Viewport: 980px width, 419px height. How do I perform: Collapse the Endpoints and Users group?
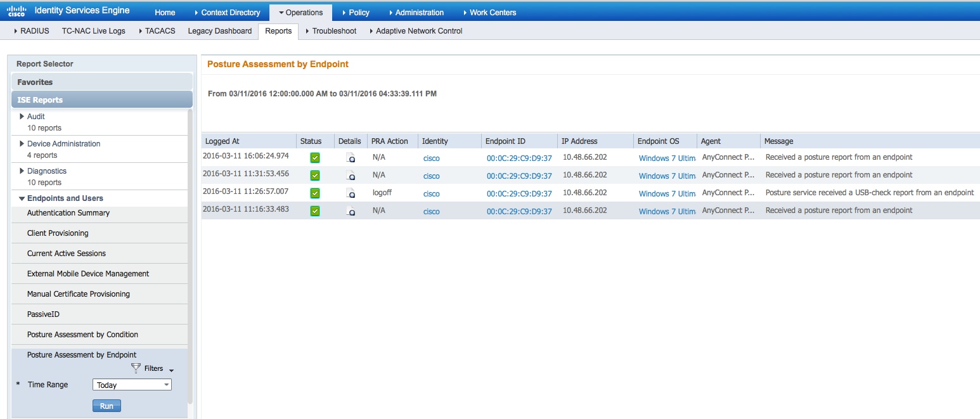pyautogui.click(x=22, y=198)
